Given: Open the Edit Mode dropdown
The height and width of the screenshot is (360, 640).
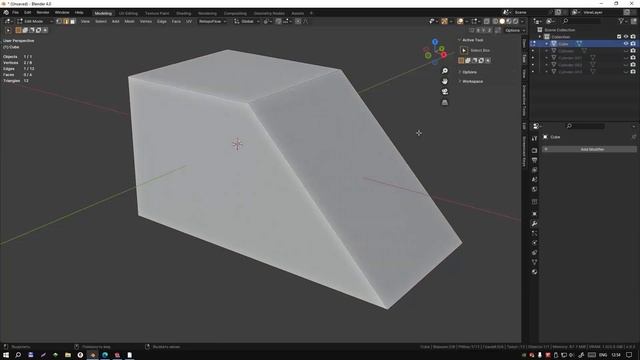Looking at the screenshot, I should pyautogui.click(x=35, y=21).
